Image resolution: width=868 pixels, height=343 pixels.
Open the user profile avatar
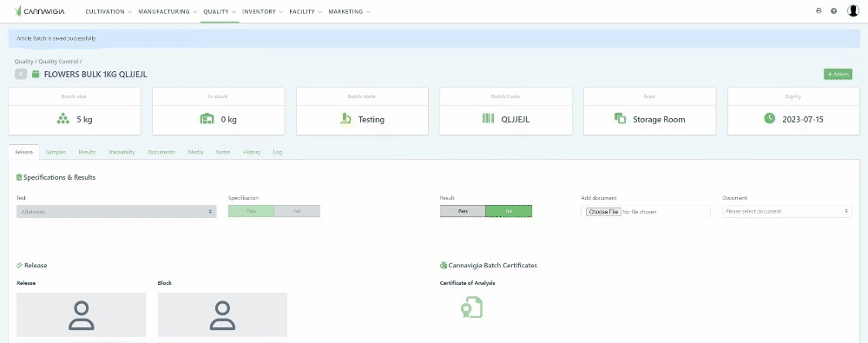[x=853, y=10]
